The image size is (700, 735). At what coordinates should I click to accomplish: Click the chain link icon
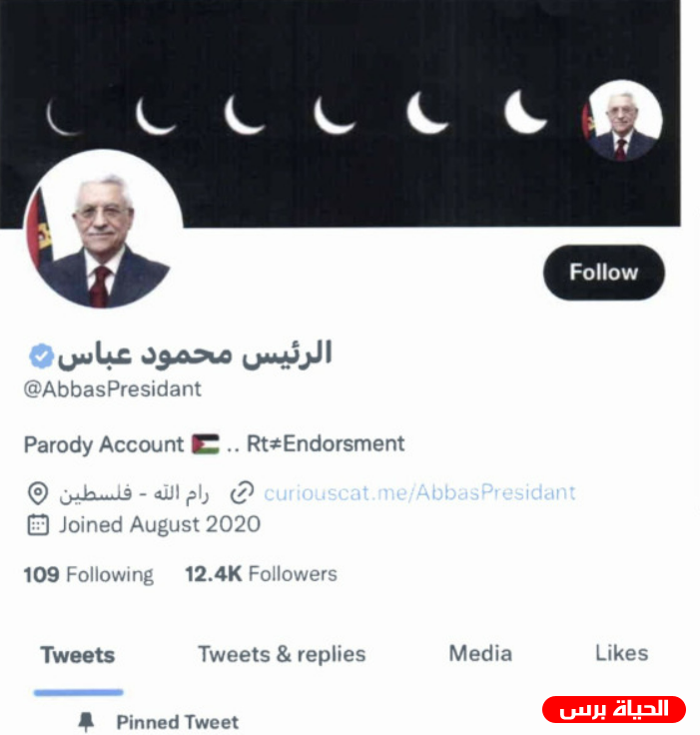[243, 493]
